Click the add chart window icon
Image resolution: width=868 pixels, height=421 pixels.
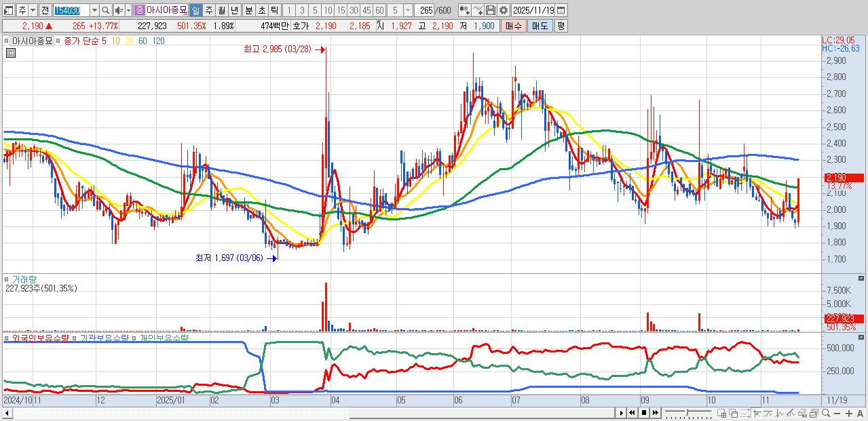coord(722,413)
